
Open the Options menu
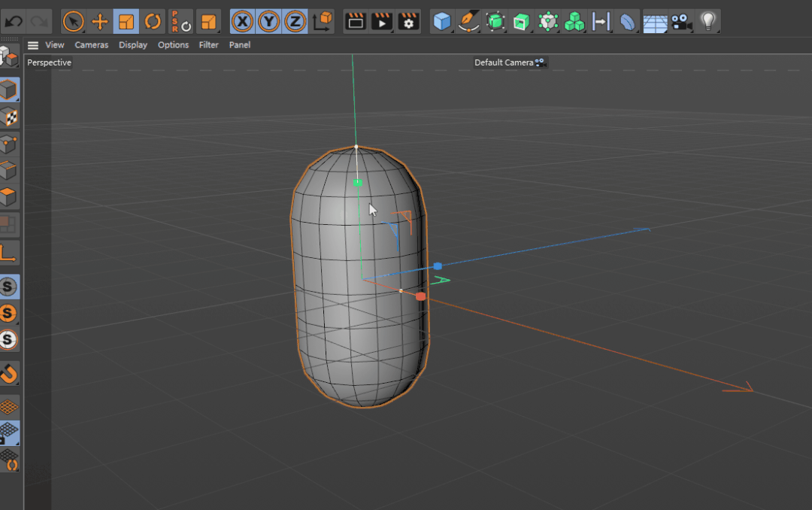click(x=173, y=45)
